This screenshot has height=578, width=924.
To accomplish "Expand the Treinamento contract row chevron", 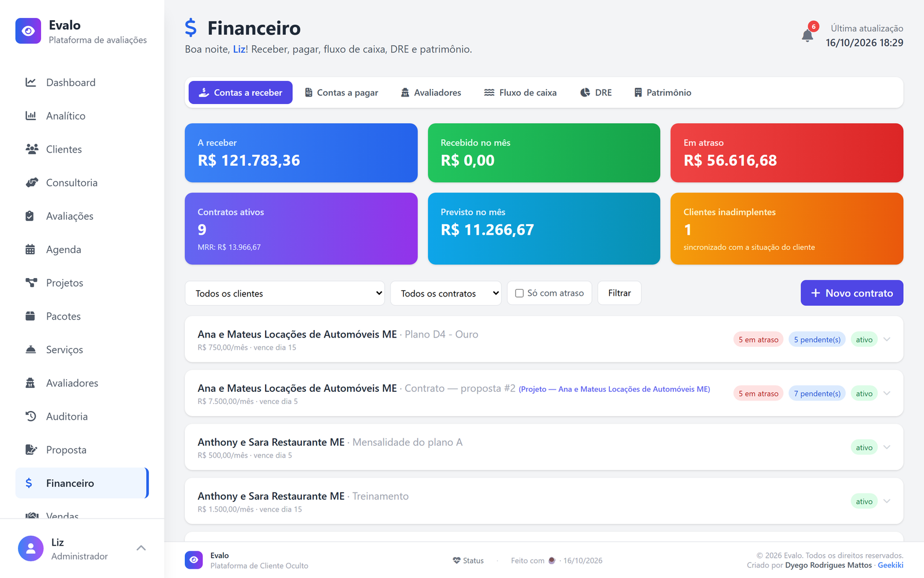I will [887, 501].
